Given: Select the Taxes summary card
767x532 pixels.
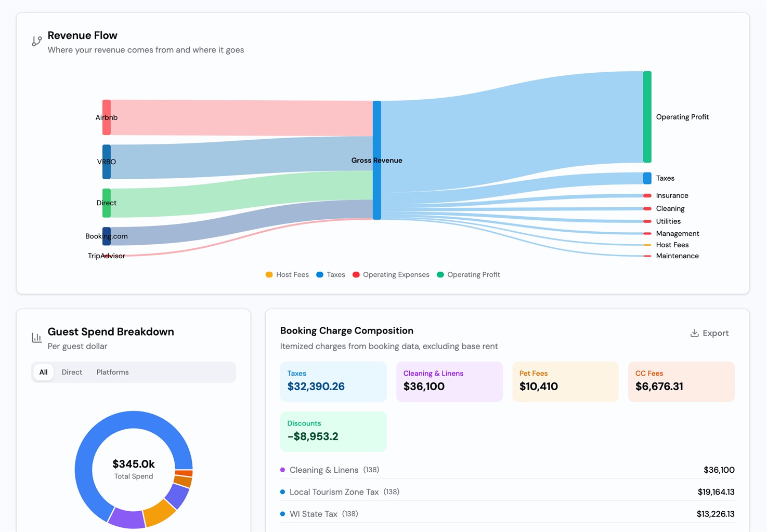Looking at the screenshot, I should click(333, 381).
